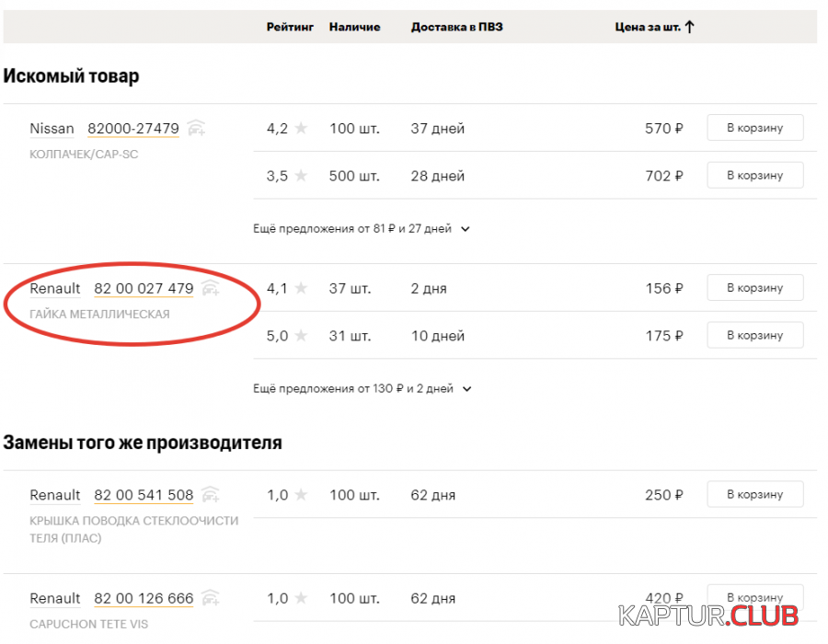Click Renault brand link for 82 00 027 479

(x=55, y=288)
